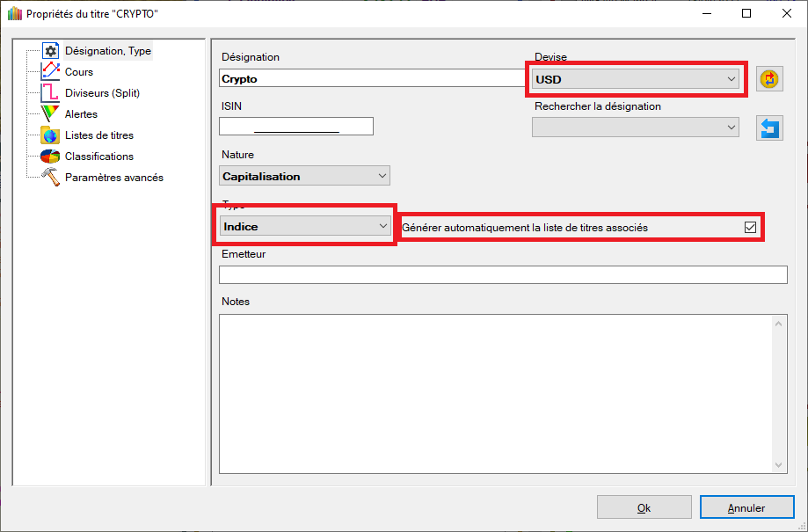Uncheck Générer automatiquement la liste de titres
The height and width of the screenshot is (532, 808).
[750, 227]
